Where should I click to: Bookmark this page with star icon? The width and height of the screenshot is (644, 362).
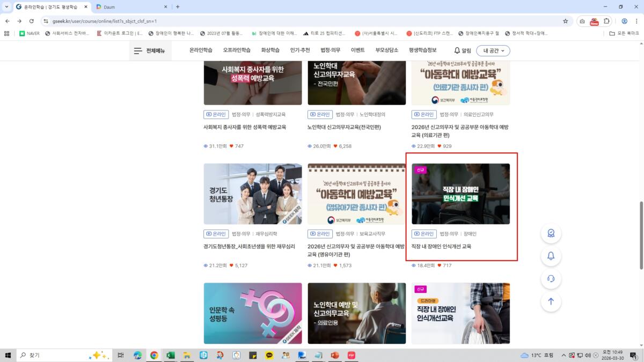coord(565,21)
